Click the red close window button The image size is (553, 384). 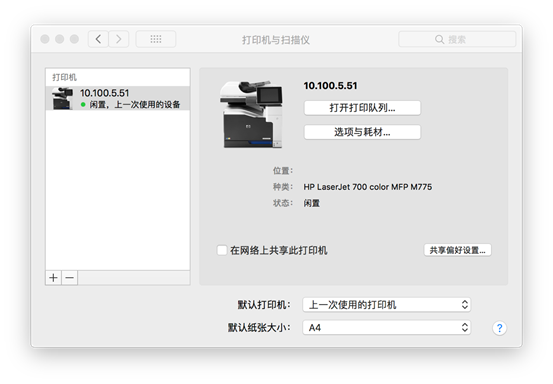click(45, 39)
